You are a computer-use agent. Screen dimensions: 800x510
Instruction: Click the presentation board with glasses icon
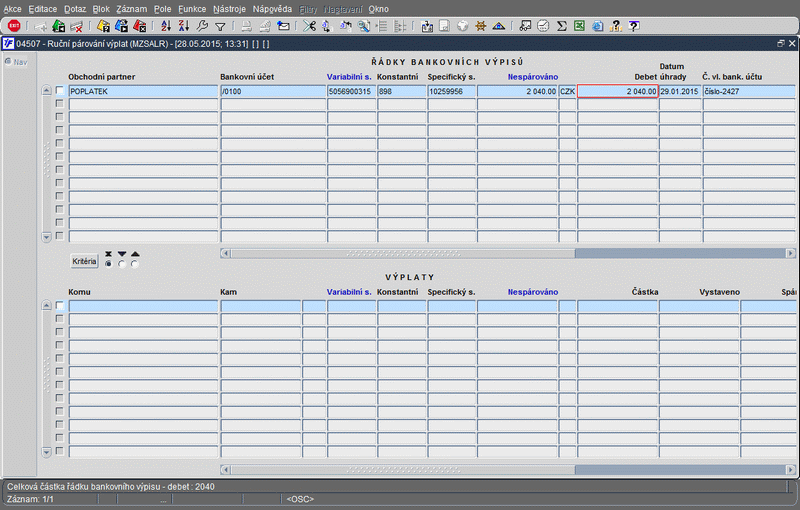525,26
